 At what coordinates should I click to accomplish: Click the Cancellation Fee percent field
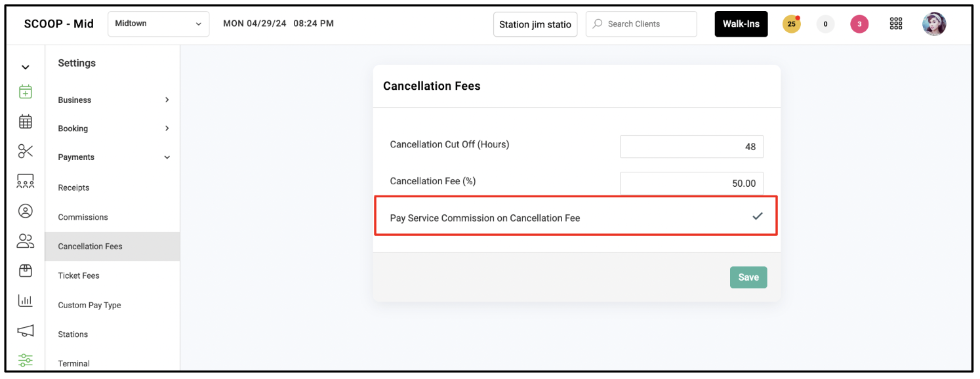691,184
